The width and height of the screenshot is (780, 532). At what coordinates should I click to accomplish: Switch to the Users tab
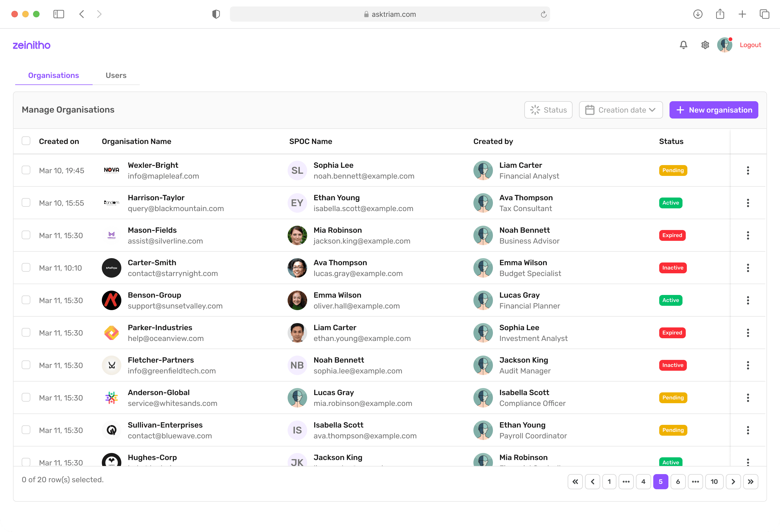pyautogui.click(x=116, y=75)
